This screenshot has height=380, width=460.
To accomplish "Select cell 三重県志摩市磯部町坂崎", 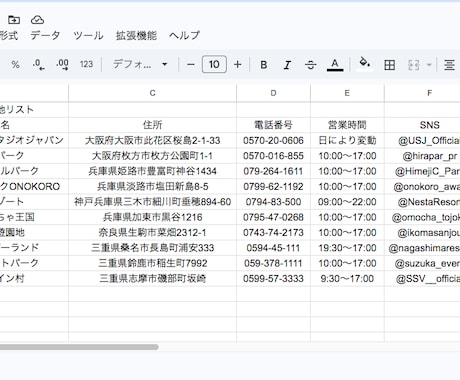I will tap(152, 278).
